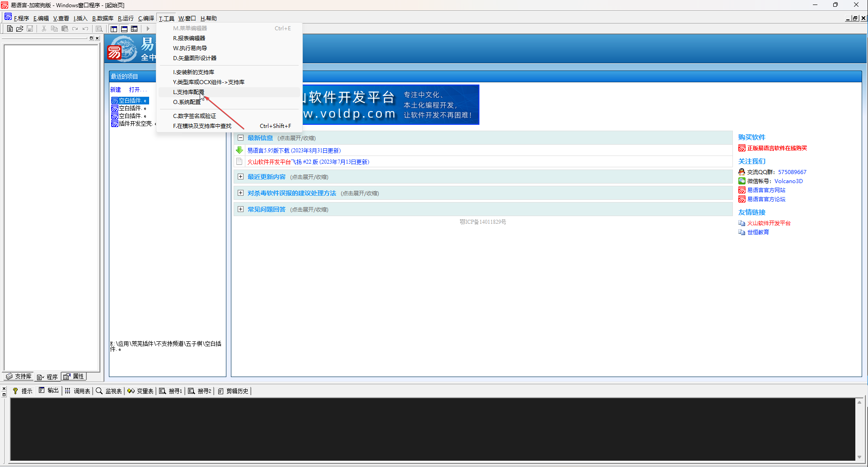The height and width of the screenshot is (467, 868).
Task: Open the E.编辑 menu
Action: (x=41, y=19)
